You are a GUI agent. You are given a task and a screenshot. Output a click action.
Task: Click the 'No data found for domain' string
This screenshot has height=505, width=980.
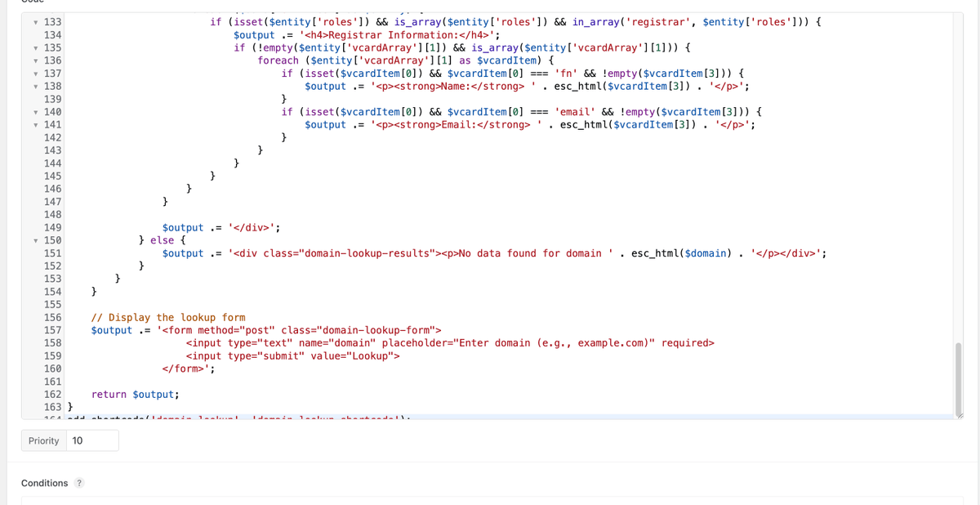click(530, 253)
